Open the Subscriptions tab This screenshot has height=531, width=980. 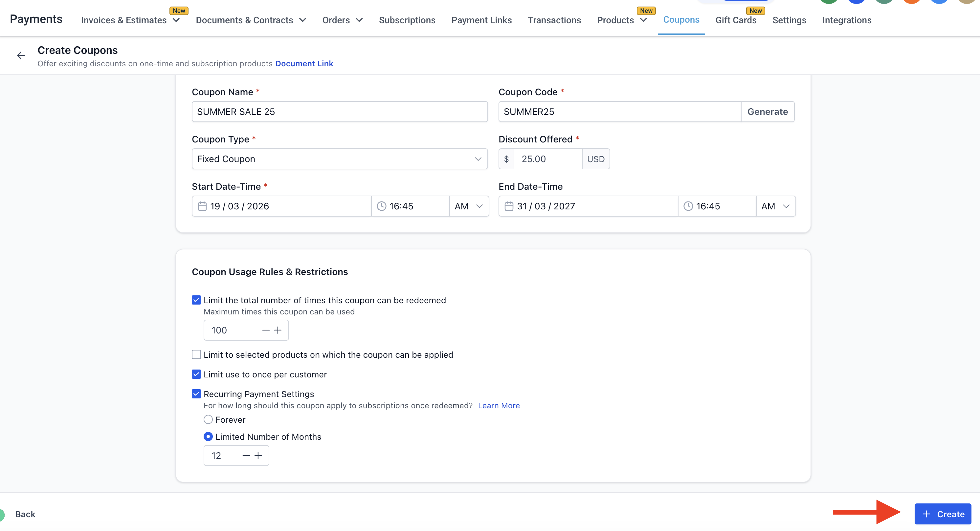pyautogui.click(x=407, y=20)
